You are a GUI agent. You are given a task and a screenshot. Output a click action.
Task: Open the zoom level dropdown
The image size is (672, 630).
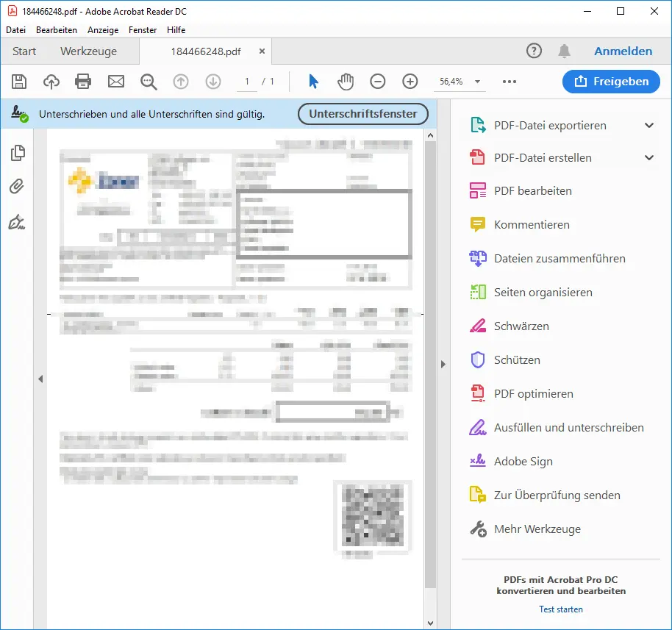point(477,82)
